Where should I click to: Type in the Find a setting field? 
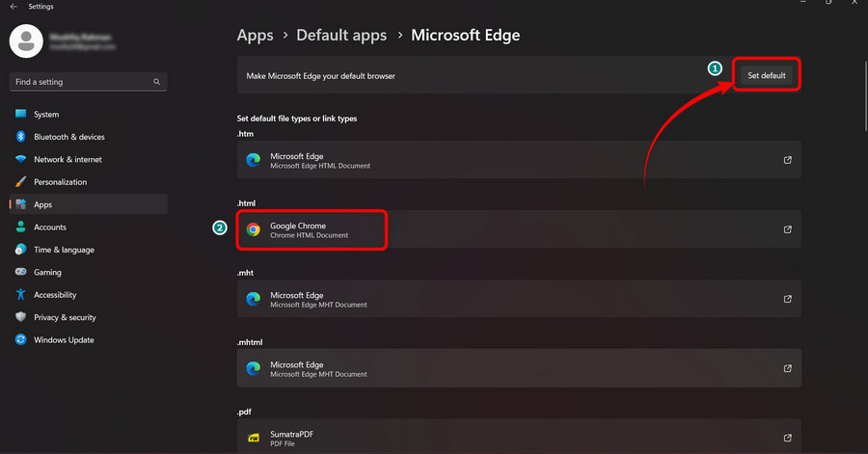pyautogui.click(x=88, y=82)
